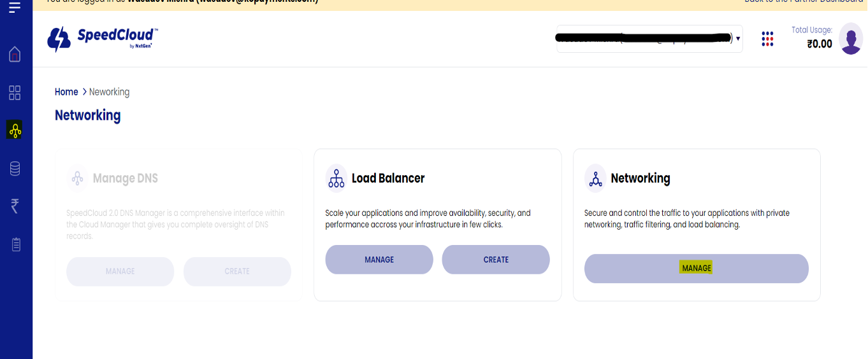Open the database storage icon in the sidebar

(15, 169)
